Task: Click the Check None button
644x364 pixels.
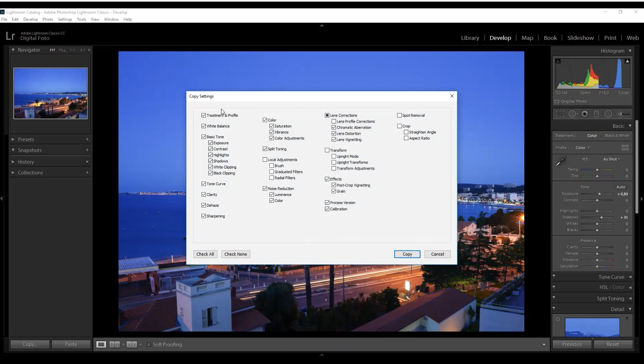Action: (235, 254)
